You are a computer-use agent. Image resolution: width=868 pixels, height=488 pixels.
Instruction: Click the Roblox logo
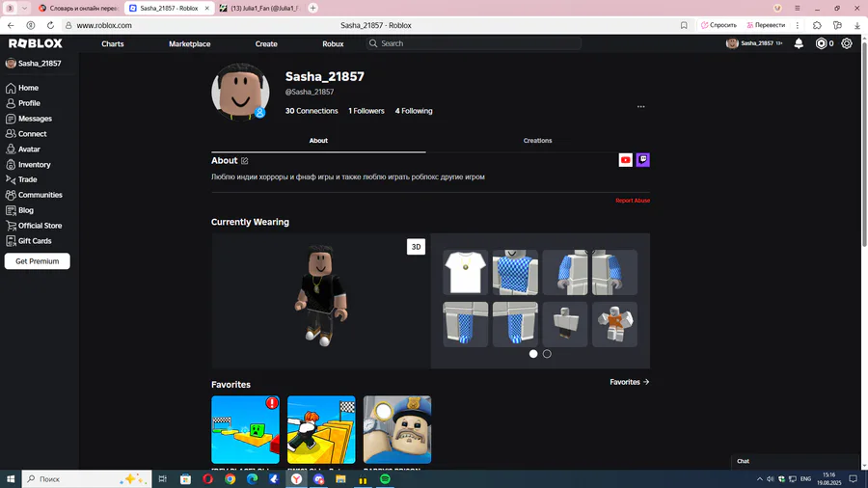(x=36, y=43)
